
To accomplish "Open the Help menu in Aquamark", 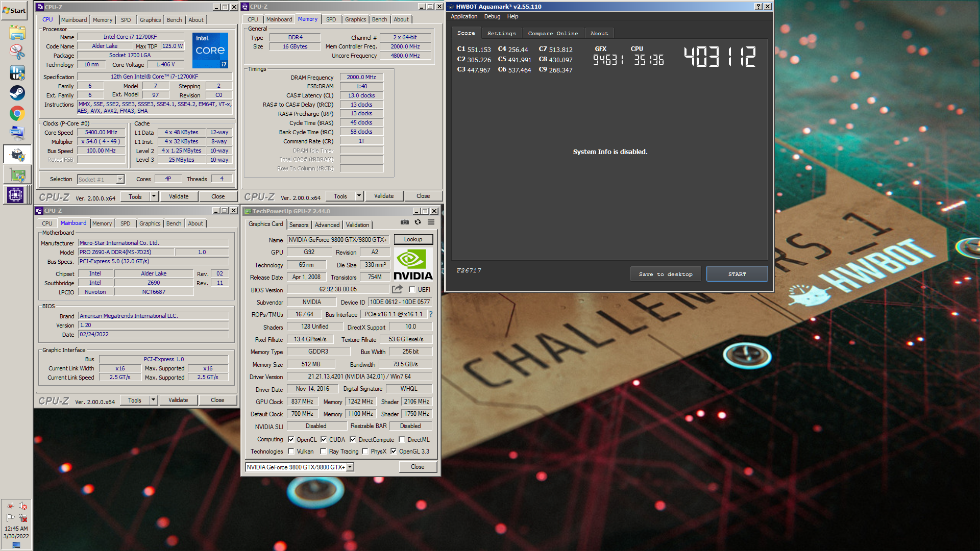I will (512, 16).
